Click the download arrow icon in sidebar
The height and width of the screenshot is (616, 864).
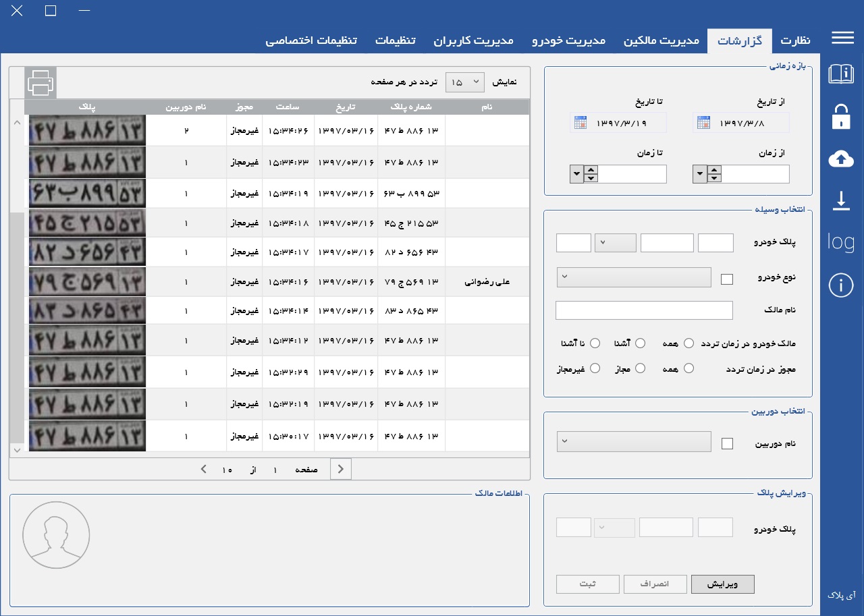(841, 200)
